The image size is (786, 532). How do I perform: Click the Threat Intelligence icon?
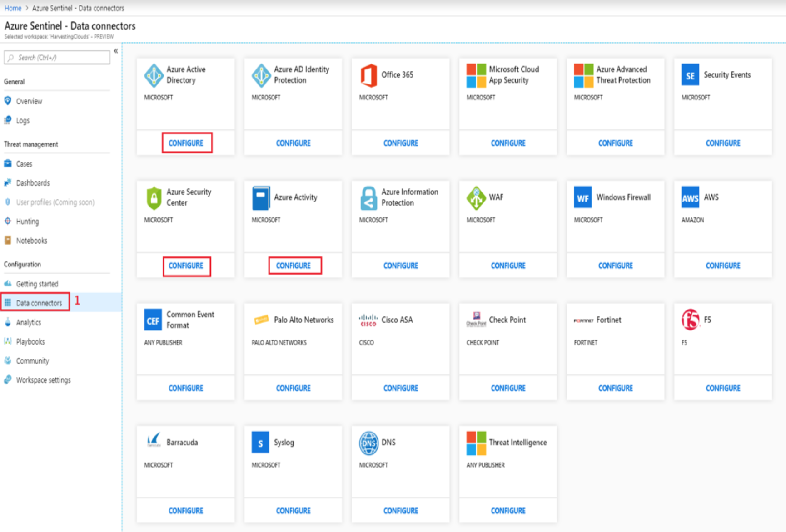tap(476, 443)
